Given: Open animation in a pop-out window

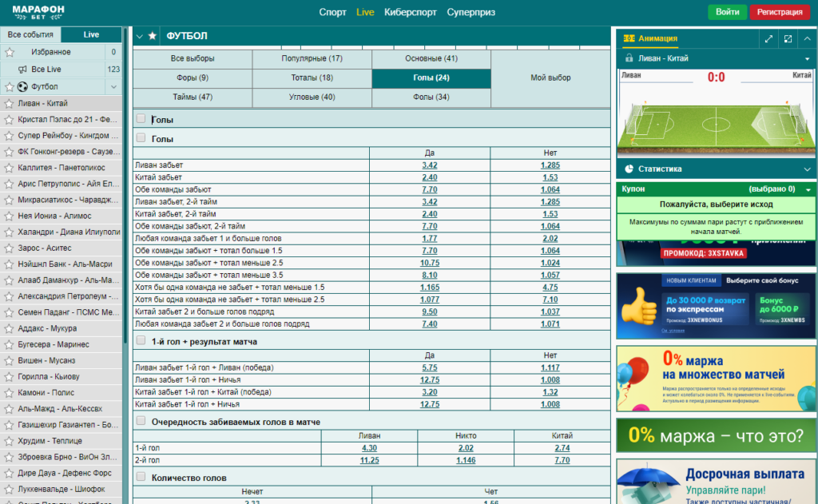Looking at the screenshot, I should pyautogui.click(x=788, y=38).
